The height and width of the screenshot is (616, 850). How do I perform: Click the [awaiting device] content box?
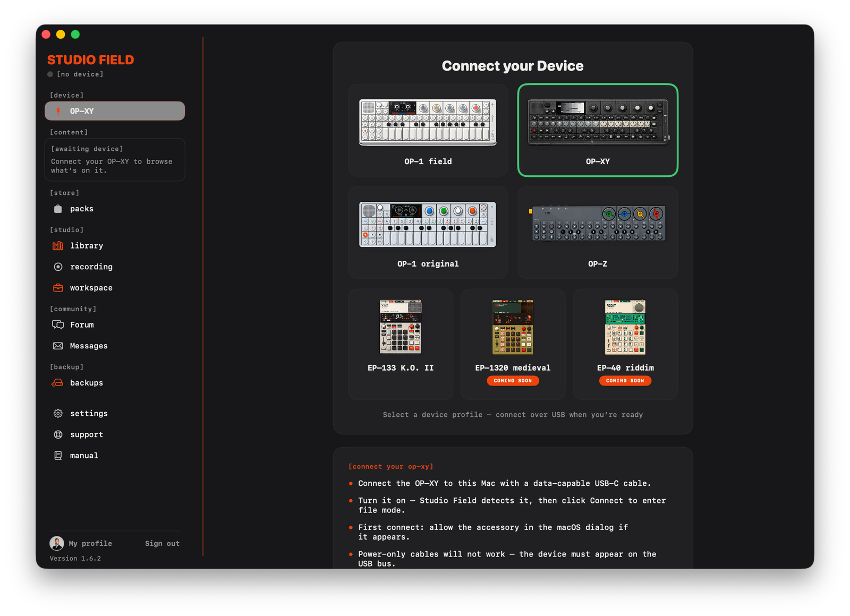click(x=115, y=160)
